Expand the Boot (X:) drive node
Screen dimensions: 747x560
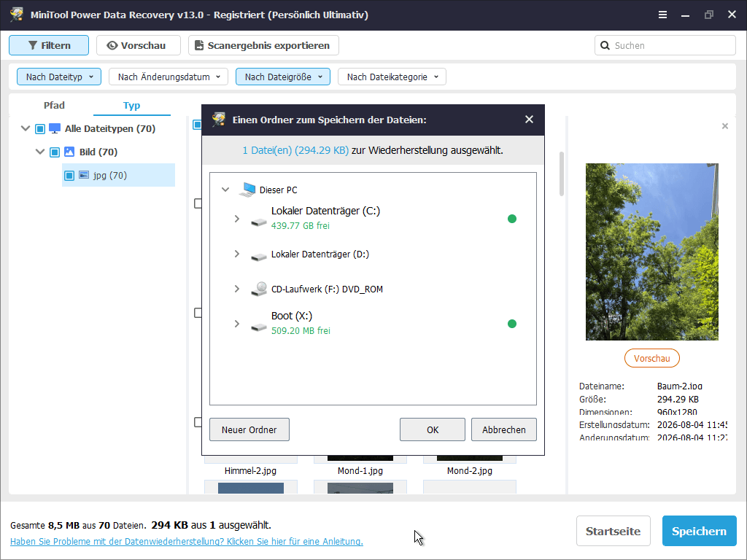click(x=237, y=324)
